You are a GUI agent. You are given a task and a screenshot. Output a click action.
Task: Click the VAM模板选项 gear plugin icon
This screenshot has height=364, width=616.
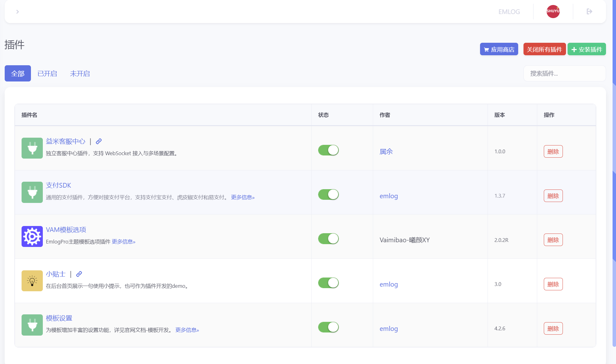tap(32, 237)
